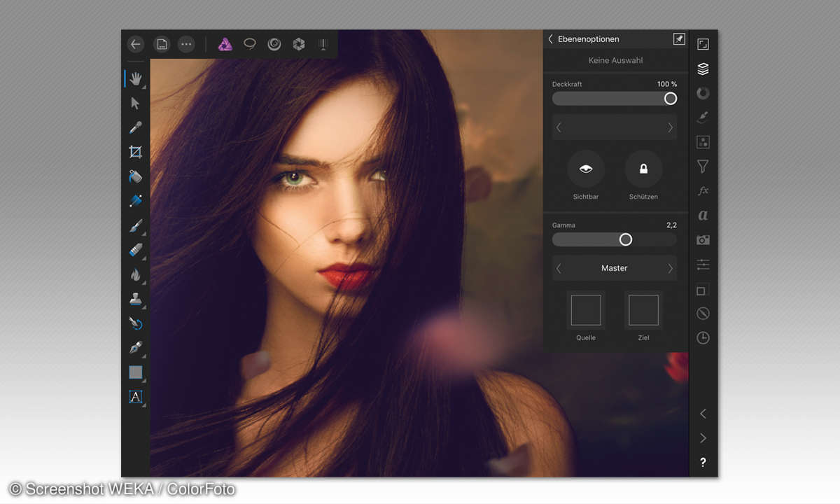This screenshot has width=840, height=504.
Task: Open the Stock camera studio icon
Action: [x=703, y=240]
